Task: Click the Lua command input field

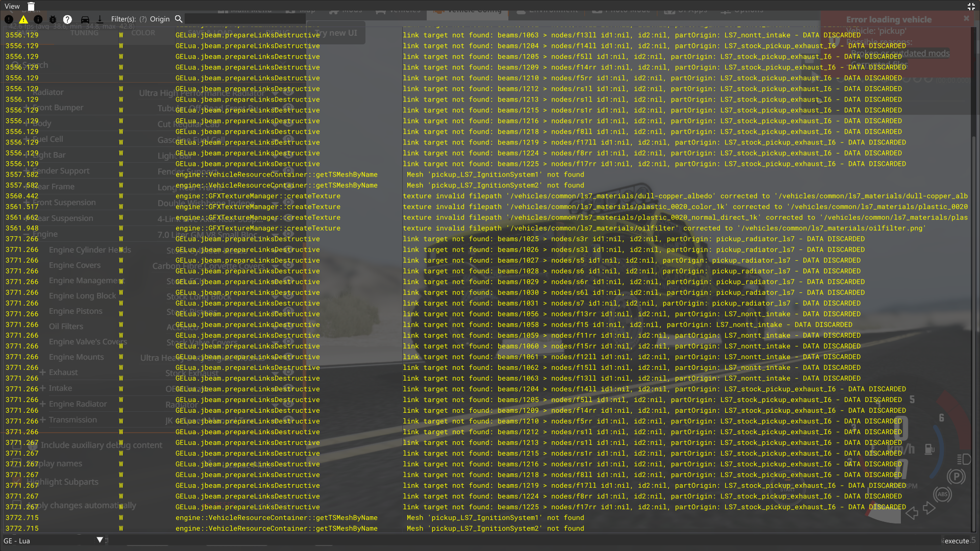Action: 510,540
